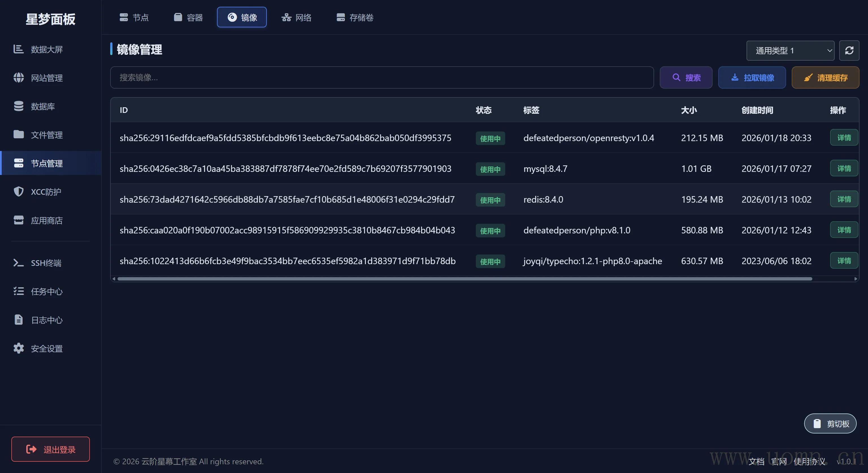Open 应用商店 via the store icon
Image resolution: width=868 pixels, height=473 pixels.
click(x=19, y=220)
